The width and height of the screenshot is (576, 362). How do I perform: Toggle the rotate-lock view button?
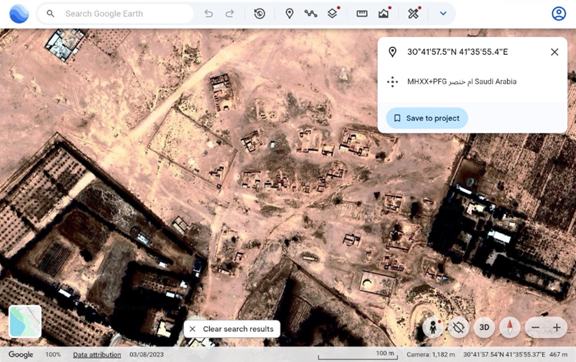458,327
